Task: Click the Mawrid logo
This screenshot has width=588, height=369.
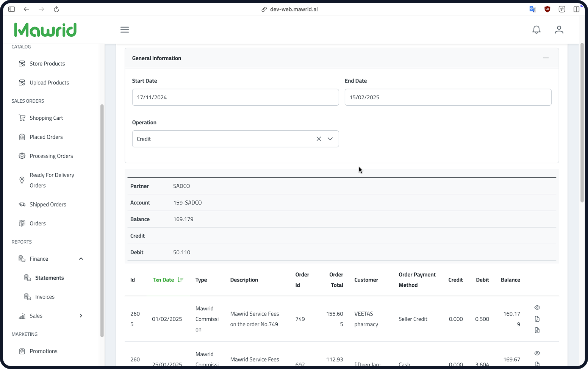Action: (45, 30)
